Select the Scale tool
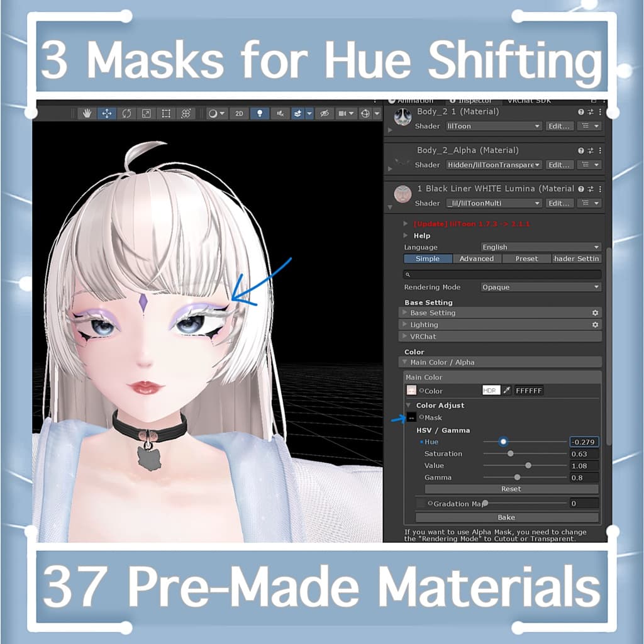644x644 pixels. 146,114
